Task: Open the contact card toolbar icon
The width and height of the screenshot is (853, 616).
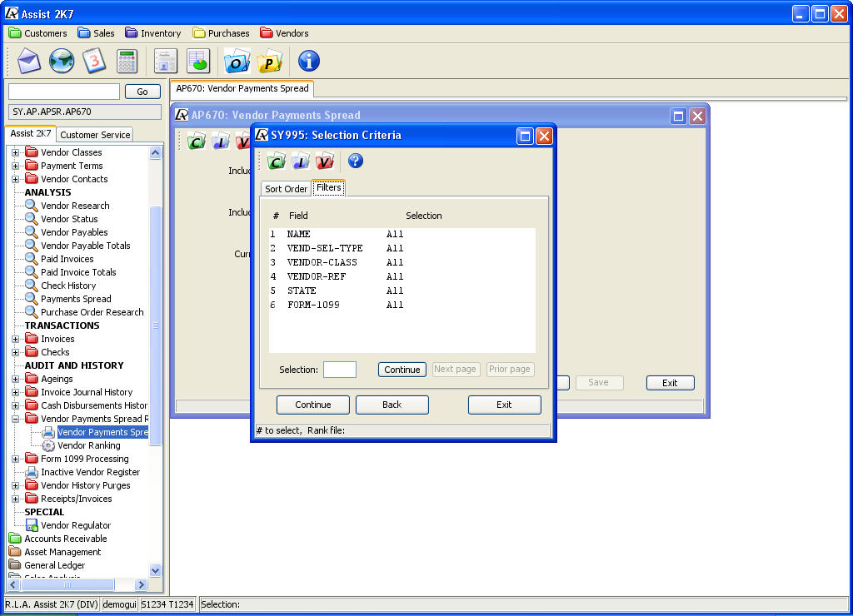Action: [166, 61]
